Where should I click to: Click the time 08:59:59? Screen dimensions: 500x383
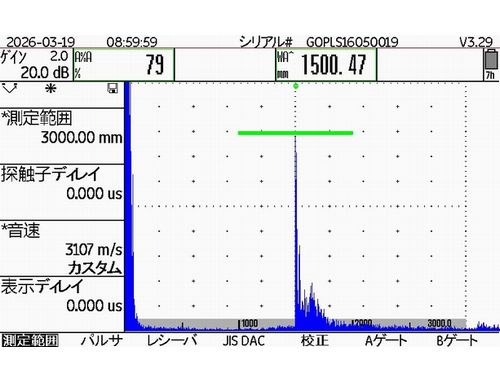[132, 42]
